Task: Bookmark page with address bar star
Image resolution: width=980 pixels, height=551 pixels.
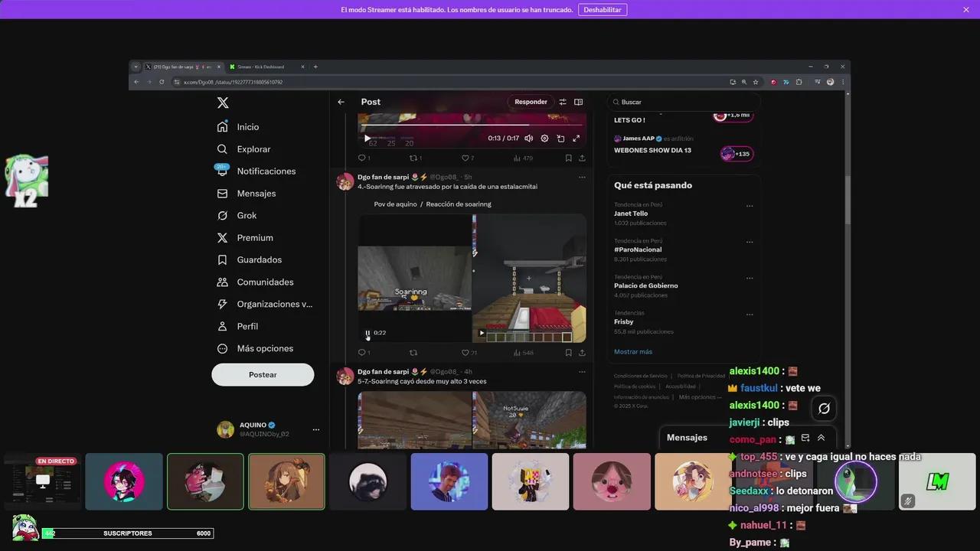Action: (756, 82)
